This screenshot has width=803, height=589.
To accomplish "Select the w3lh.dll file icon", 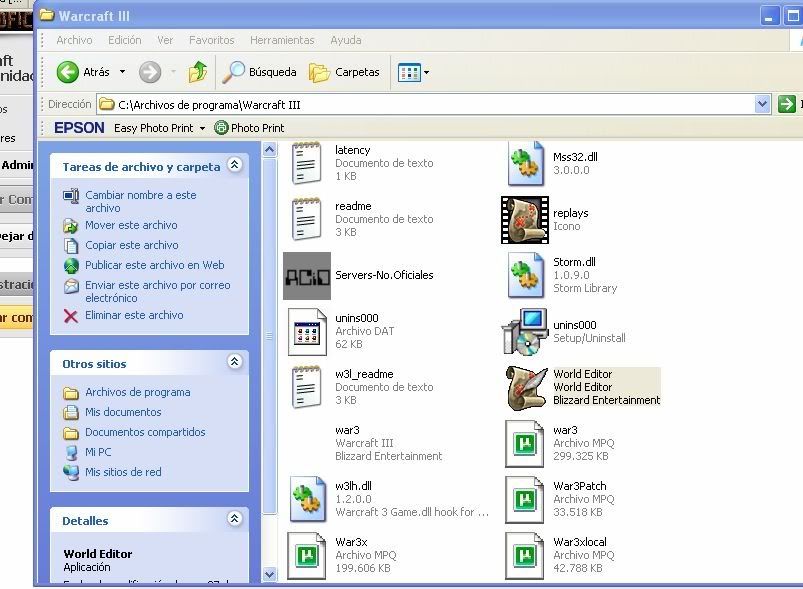I will click(x=307, y=499).
